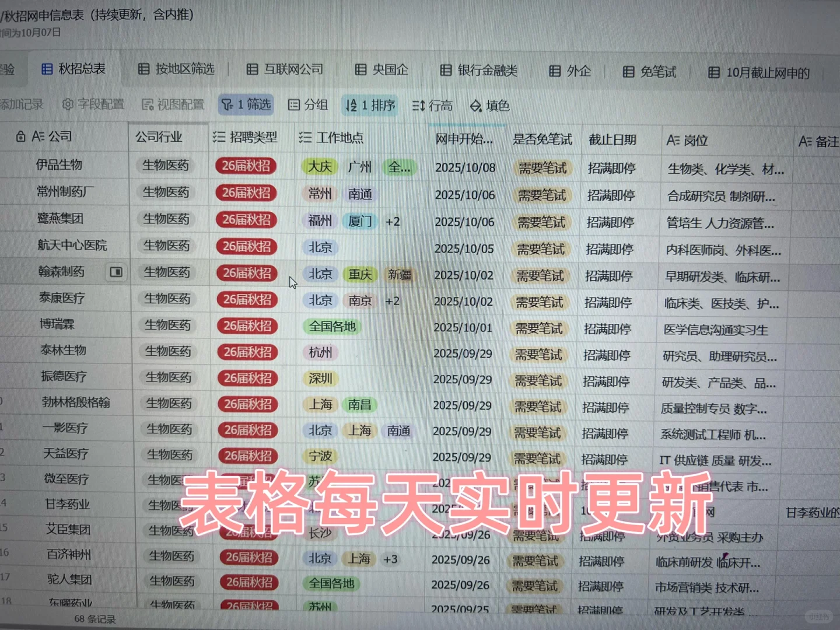The width and height of the screenshot is (840, 630).
Task: Select the 勃林格殷格翰 company cell
Action: click(x=76, y=402)
